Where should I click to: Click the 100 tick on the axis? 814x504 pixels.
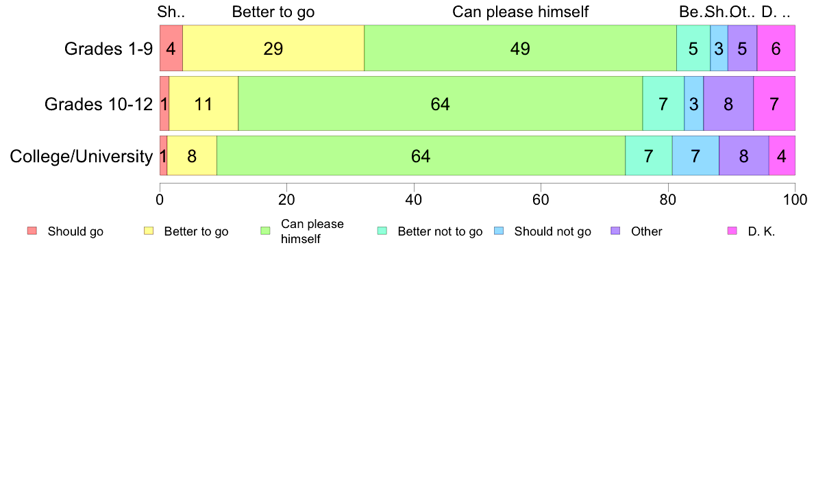[x=795, y=199]
